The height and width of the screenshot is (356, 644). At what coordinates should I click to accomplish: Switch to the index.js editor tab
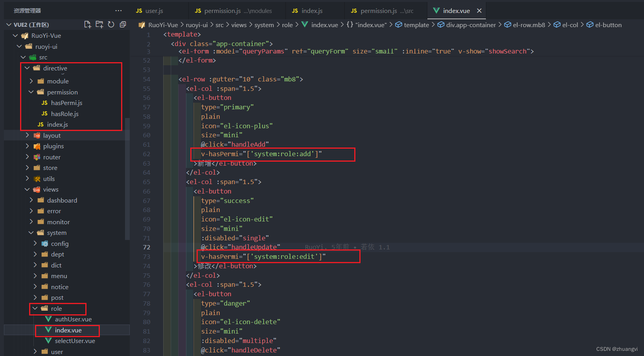click(307, 11)
